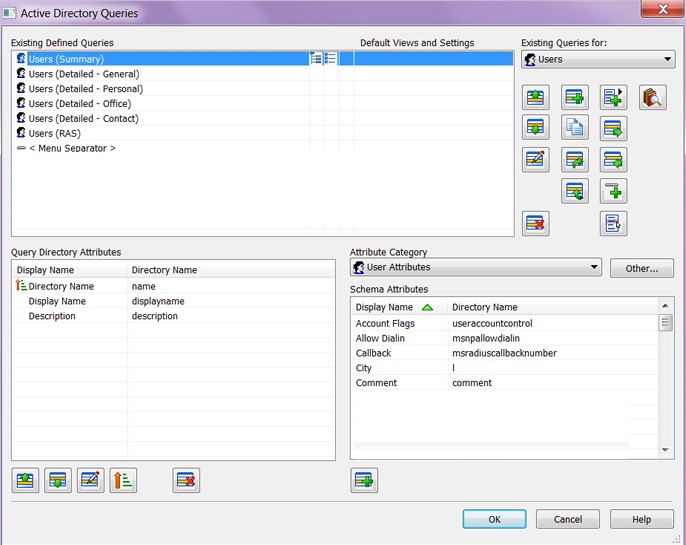Open the Attribute Category dropdown
The image size is (686, 545).
(x=476, y=267)
